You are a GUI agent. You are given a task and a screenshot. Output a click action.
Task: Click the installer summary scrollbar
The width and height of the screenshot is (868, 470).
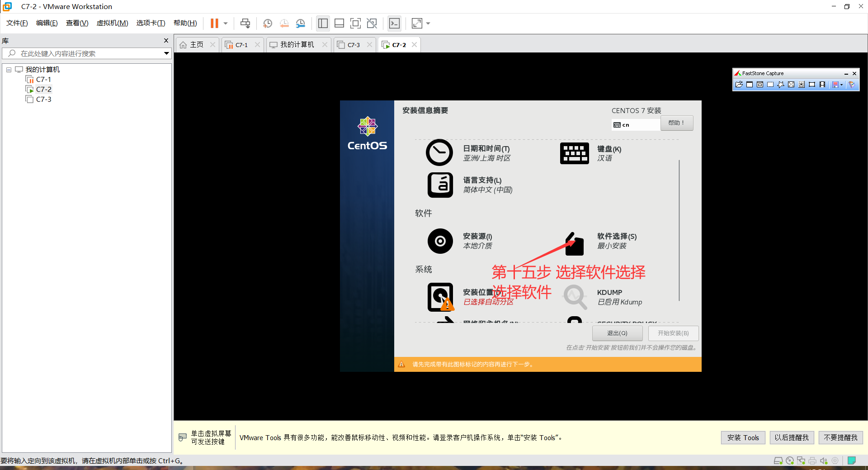click(x=679, y=230)
